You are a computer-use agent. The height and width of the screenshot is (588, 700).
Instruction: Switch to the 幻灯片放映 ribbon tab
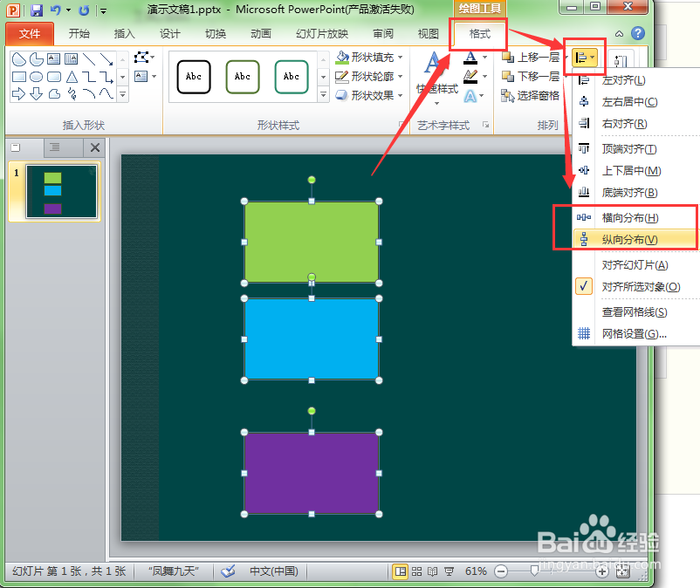click(322, 34)
